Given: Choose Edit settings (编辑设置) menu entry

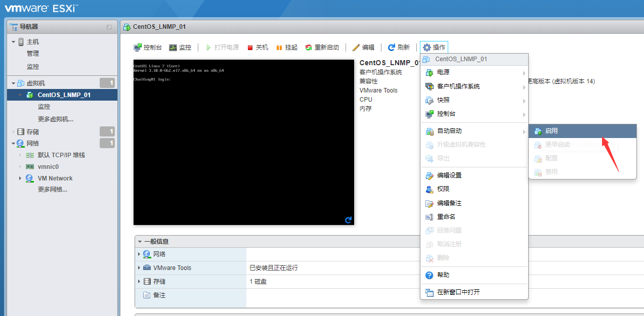Looking at the screenshot, I should [x=449, y=175].
